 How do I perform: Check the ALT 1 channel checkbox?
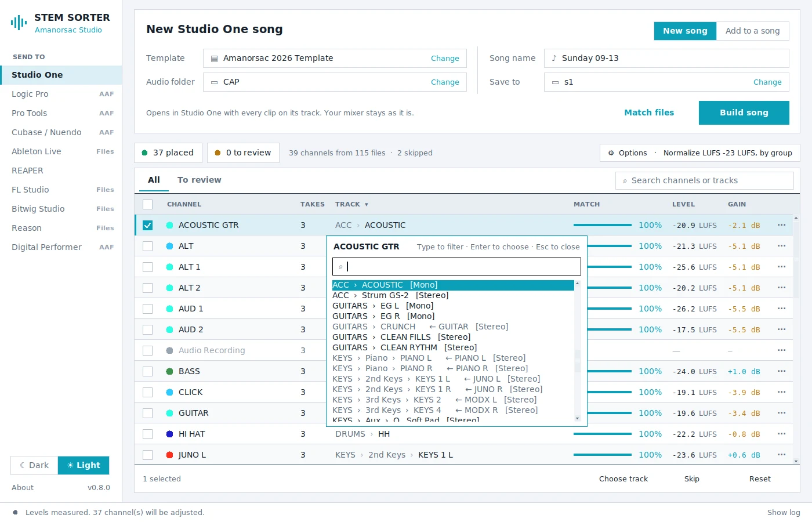pos(147,267)
